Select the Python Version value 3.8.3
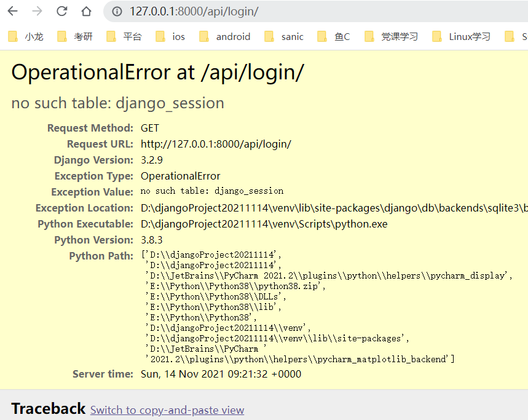The width and height of the screenshot is (528, 420). click(x=152, y=240)
